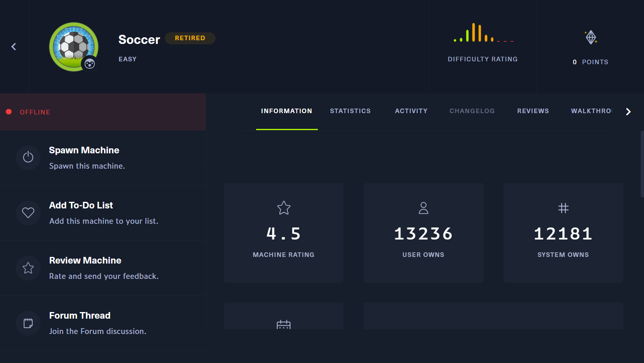644x363 pixels.
Task: Select the Review Machine star icon
Action: 28,268
